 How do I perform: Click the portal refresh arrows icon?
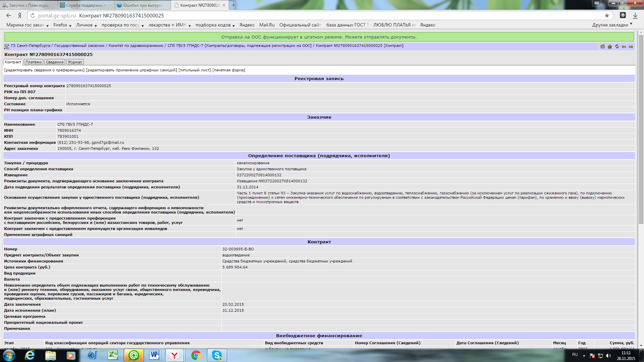(617, 47)
